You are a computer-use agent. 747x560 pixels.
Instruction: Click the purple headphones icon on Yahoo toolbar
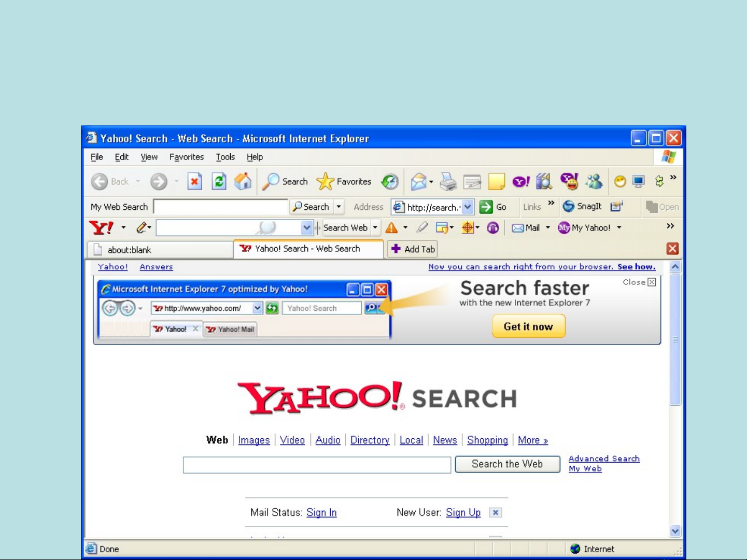click(493, 228)
